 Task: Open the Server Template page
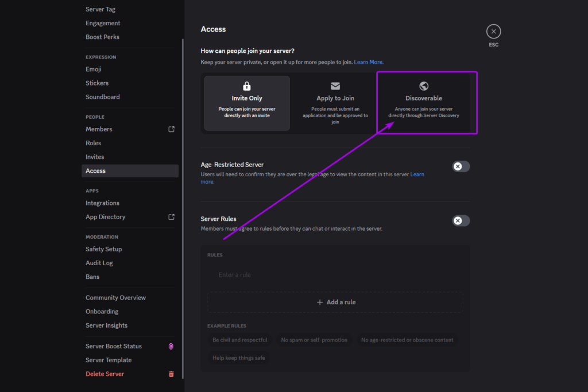[x=109, y=360]
